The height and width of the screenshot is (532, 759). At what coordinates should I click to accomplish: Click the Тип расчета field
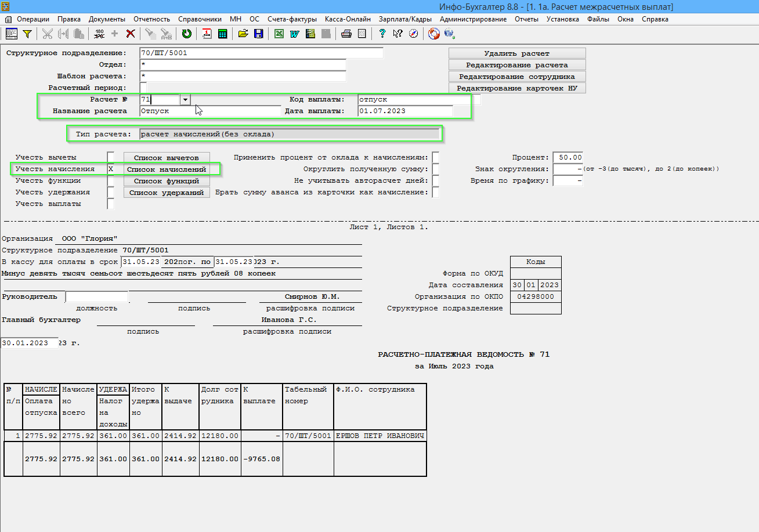290,134
